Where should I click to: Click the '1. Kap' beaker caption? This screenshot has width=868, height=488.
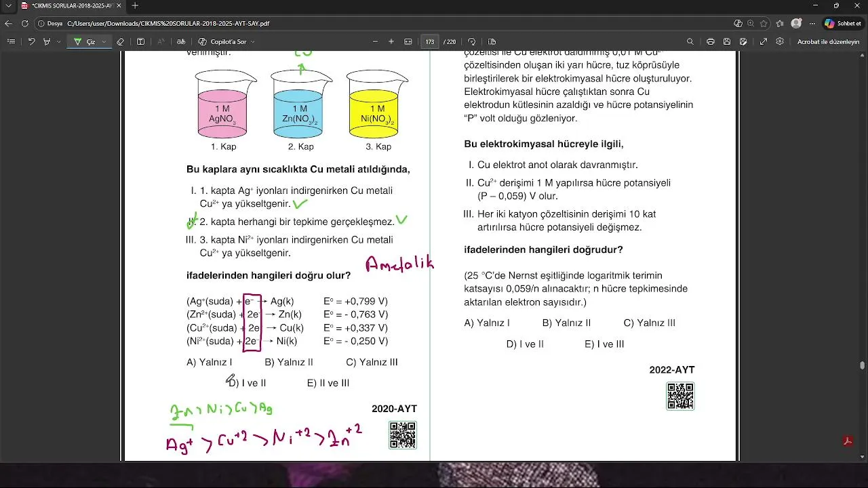(223, 146)
